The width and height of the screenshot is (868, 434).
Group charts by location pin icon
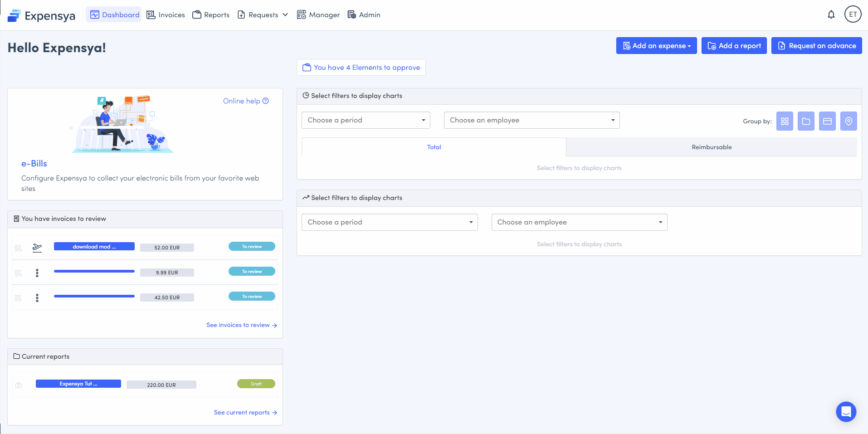coord(848,121)
